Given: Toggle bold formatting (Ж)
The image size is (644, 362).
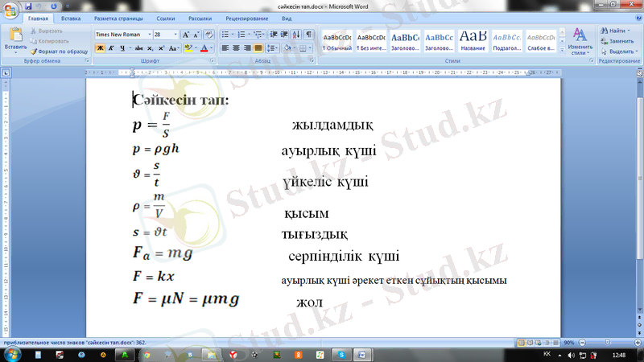Looking at the screenshot, I should point(100,48).
